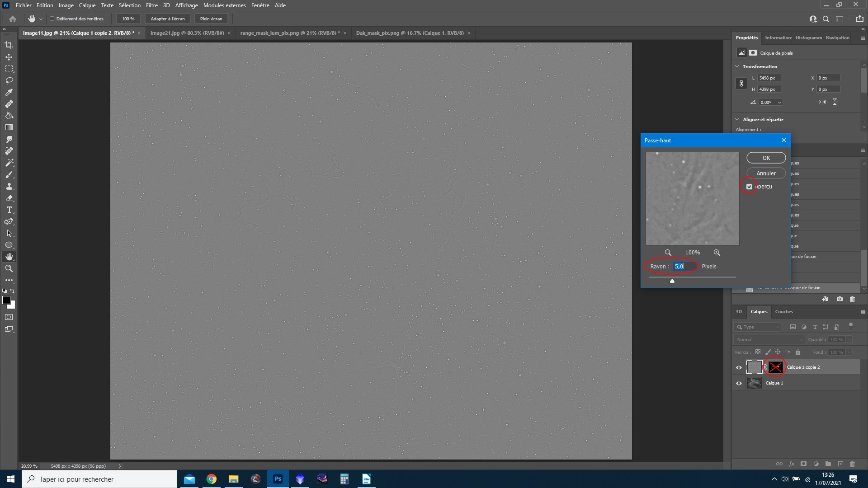This screenshot has width=868, height=488.
Task: Select the range_mask_lum_pix.png document tab
Action: point(289,33)
